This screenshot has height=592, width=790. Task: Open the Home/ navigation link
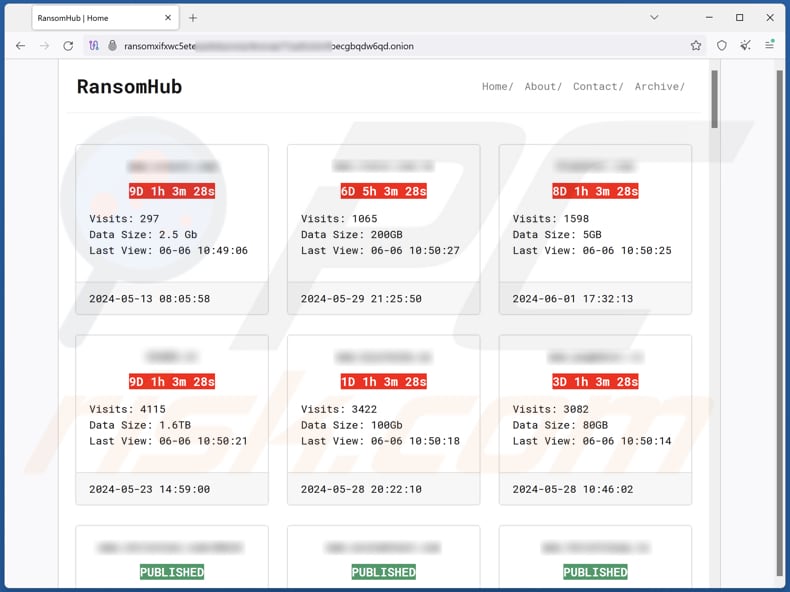coord(497,87)
